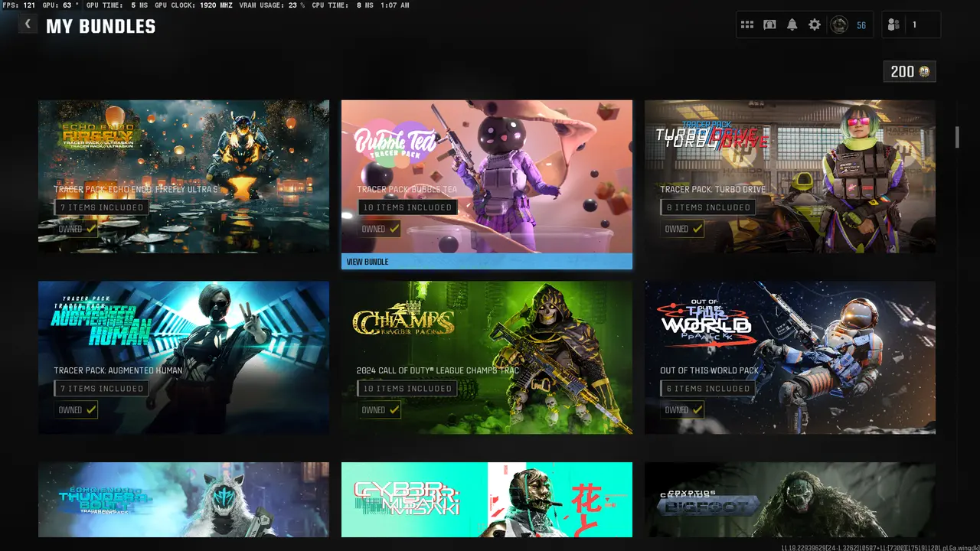Open the 200 COD Points balance
The width and height of the screenshot is (980, 551).
pos(910,72)
